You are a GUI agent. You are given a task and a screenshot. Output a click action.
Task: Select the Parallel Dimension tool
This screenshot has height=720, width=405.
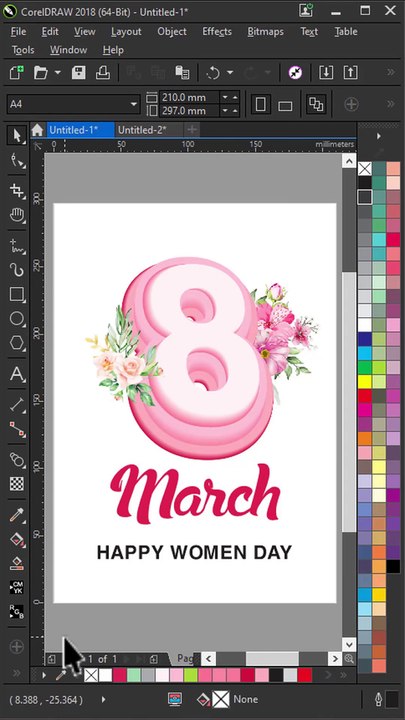[x=17, y=404]
